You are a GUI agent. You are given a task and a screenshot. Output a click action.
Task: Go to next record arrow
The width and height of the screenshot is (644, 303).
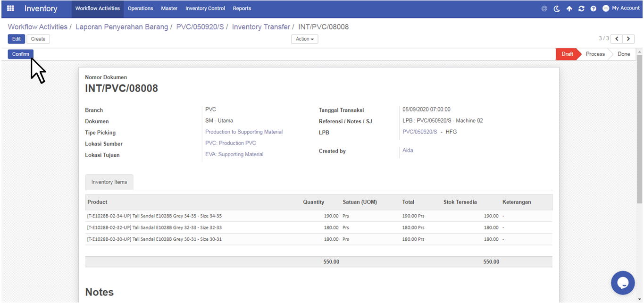click(x=629, y=39)
